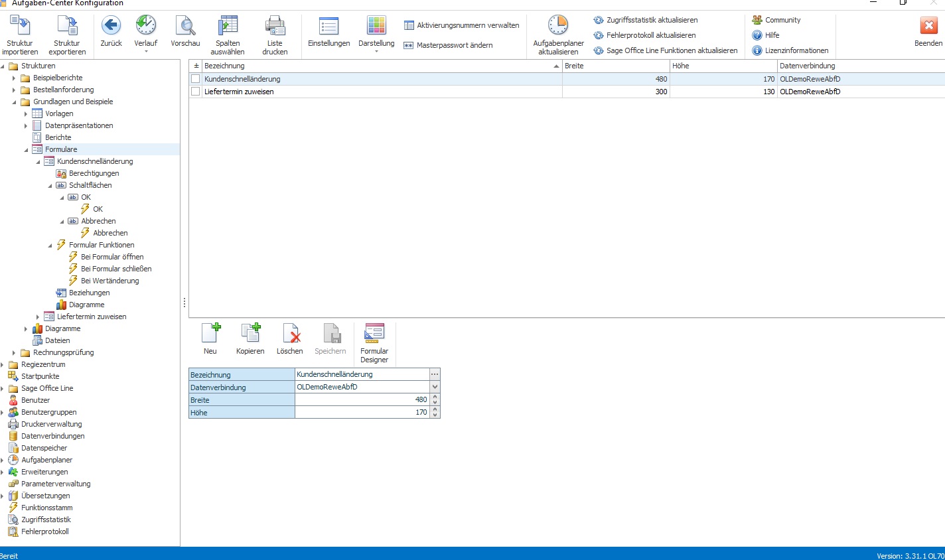Expand the Rechnungsprüfung tree node
The image size is (945, 560).
[14, 352]
